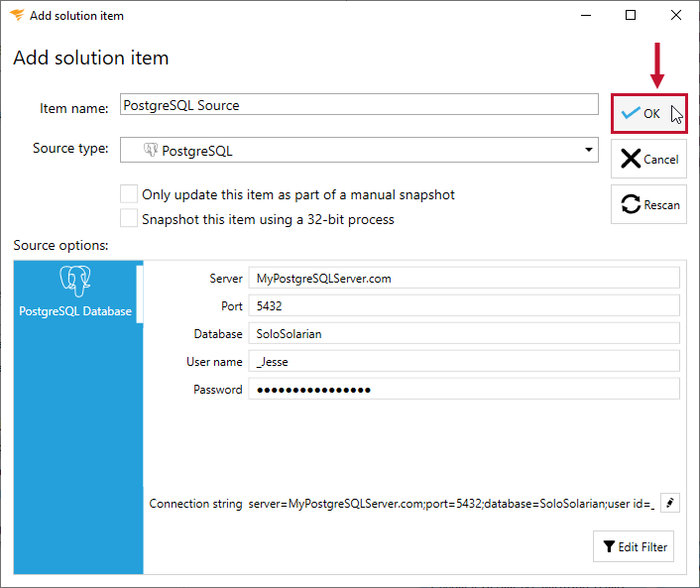Click the OK button

point(648,113)
